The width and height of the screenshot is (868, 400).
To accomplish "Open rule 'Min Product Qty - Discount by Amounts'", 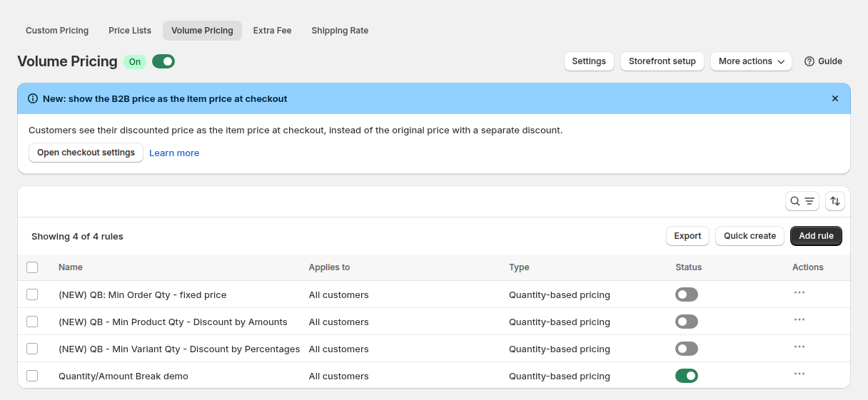I will (x=173, y=322).
